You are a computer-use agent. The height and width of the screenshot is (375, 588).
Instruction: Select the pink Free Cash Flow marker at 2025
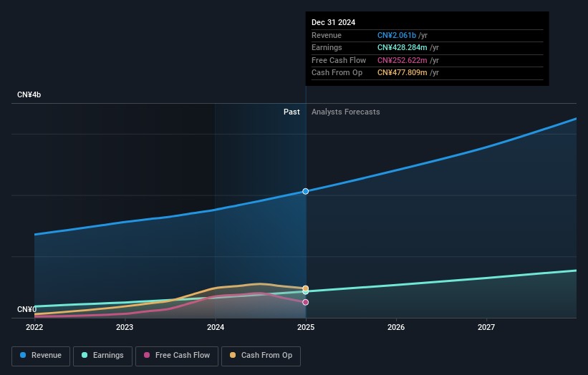[306, 302]
